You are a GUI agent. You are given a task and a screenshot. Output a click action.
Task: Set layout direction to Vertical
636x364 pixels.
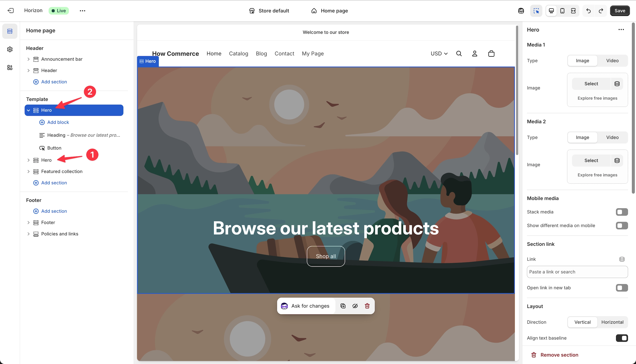point(583,322)
